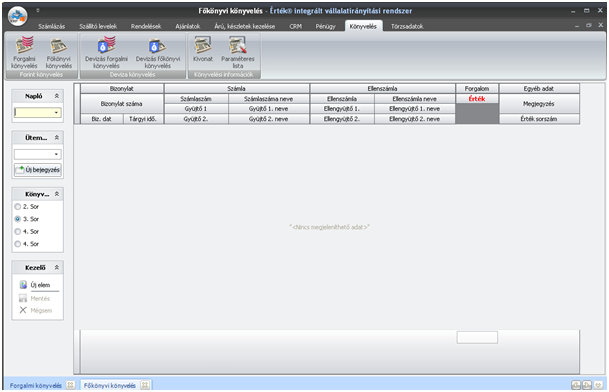Open Főkönyvi könyvelés ribbon icon
This screenshot has width=609, height=392.
click(x=59, y=52)
